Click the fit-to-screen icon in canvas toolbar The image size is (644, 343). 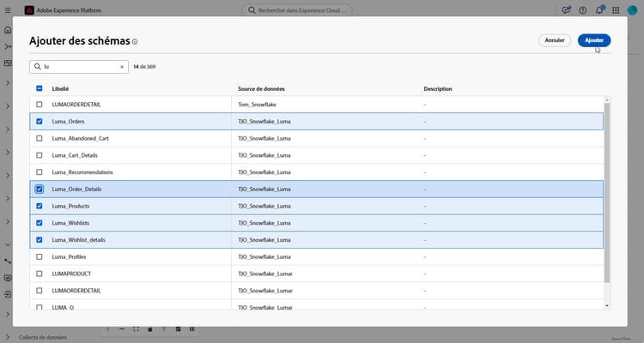click(x=136, y=329)
